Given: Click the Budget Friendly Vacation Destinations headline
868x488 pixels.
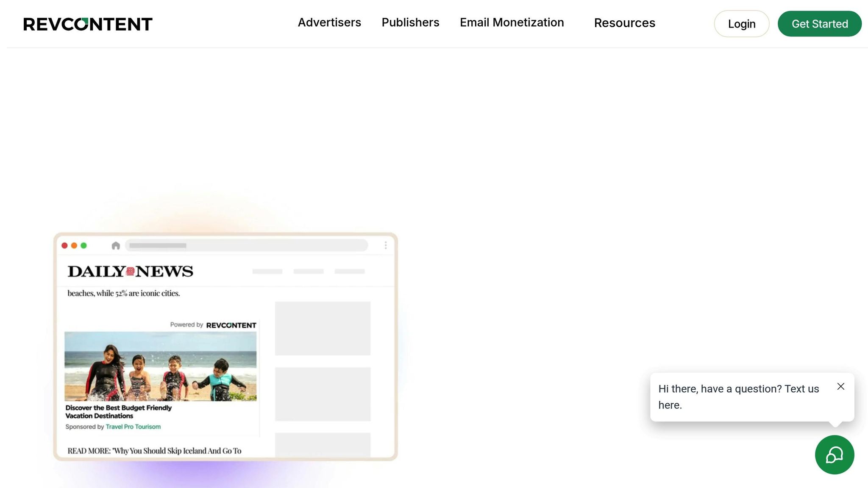Looking at the screenshot, I should pyautogui.click(x=118, y=412).
